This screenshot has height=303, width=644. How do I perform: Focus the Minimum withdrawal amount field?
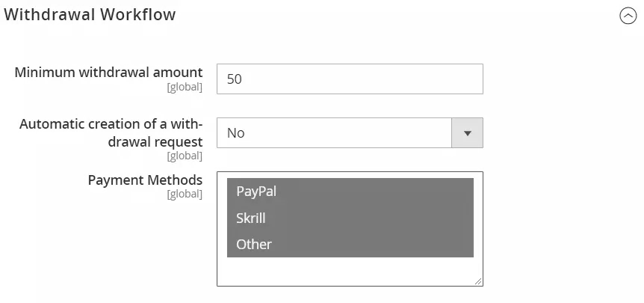[350, 79]
